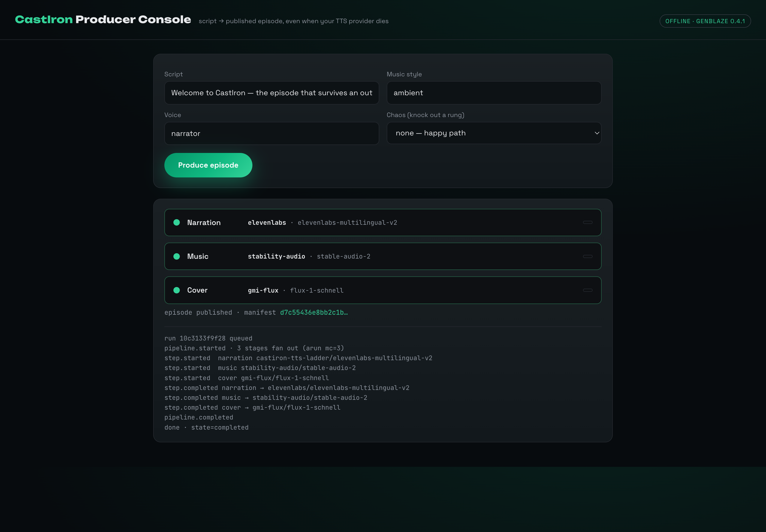Screen dimensions: 766x532
Task: Click the 'step.started narration' log line
Action: [298, 358]
